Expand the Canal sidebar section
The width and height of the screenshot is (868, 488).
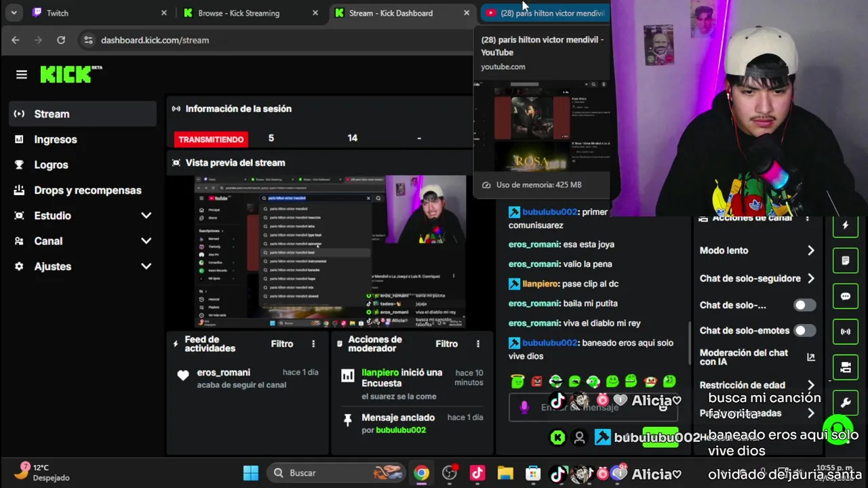pos(146,241)
